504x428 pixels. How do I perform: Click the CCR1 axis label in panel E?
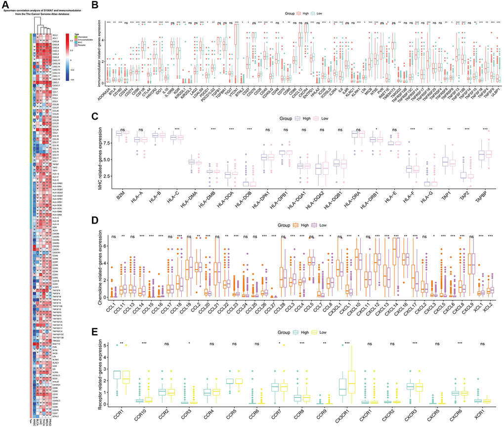(120, 415)
